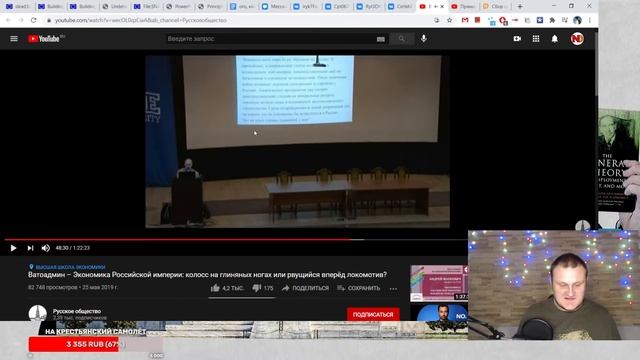Click the video title text
The height and width of the screenshot is (360, 640).
coord(207,275)
